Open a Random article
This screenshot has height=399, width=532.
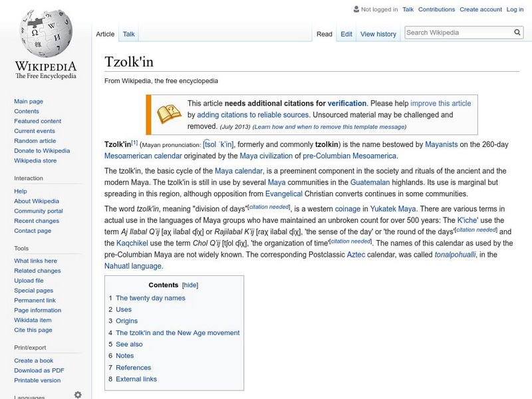pos(35,140)
